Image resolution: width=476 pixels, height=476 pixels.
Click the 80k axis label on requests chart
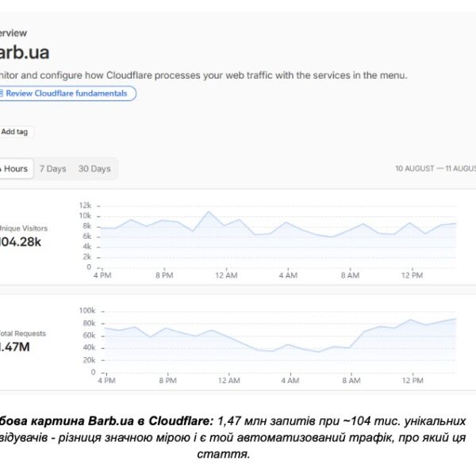(x=89, y=323)
